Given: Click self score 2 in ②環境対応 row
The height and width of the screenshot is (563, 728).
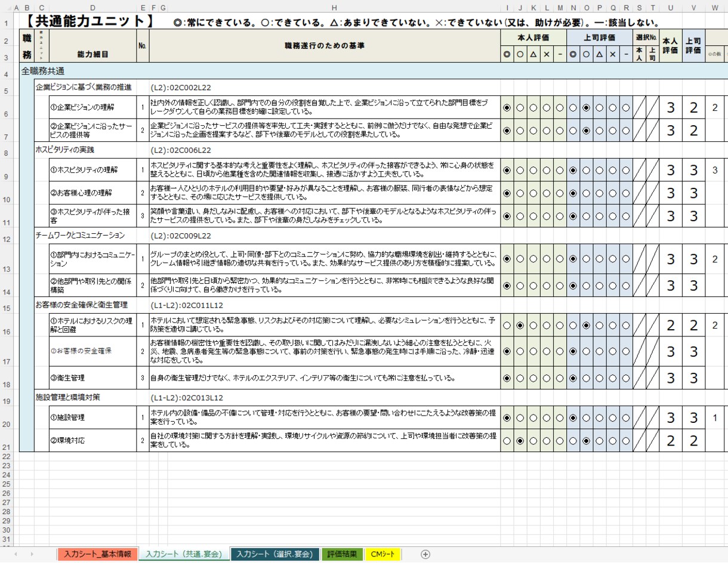Looking at the screenshot, I should 671,441.
